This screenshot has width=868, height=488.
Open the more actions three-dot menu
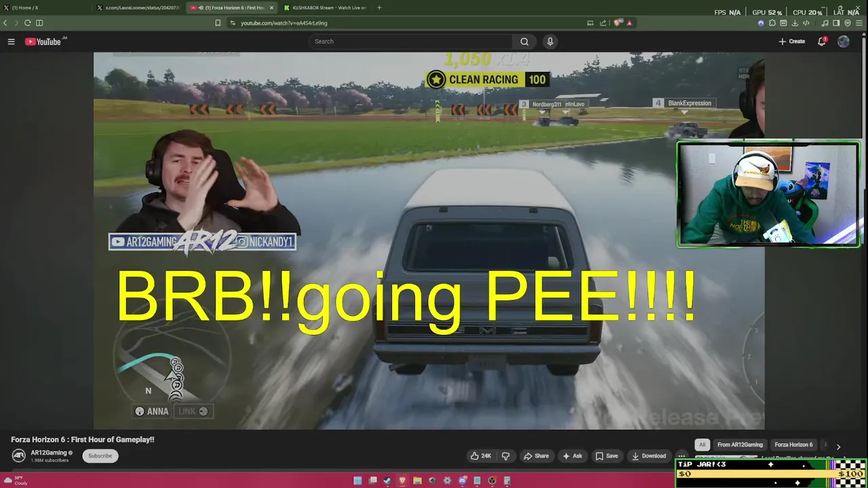tap(682, 456)
